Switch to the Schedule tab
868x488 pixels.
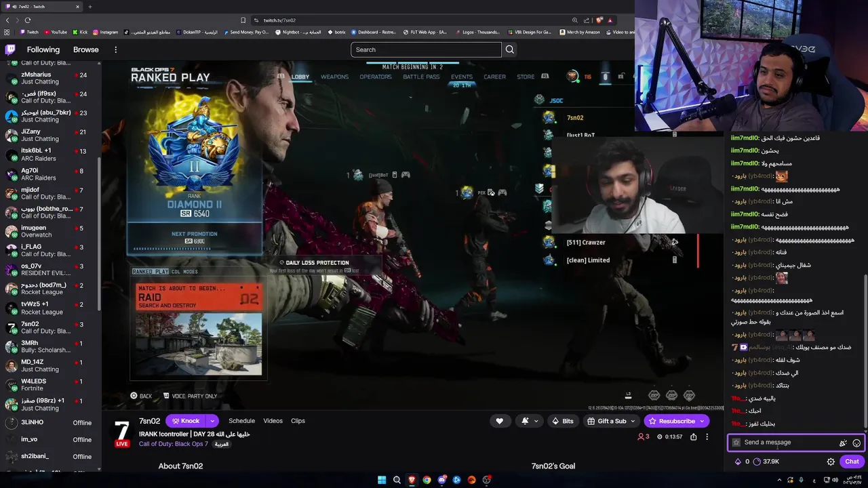point(241,421)
